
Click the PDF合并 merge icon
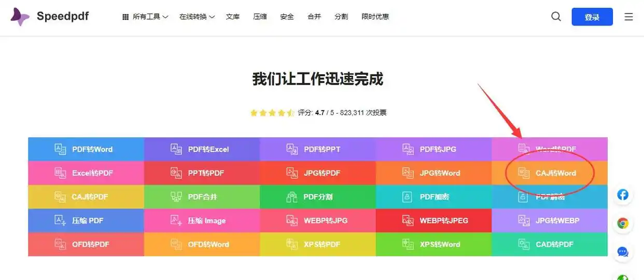[x=176, y=197]
